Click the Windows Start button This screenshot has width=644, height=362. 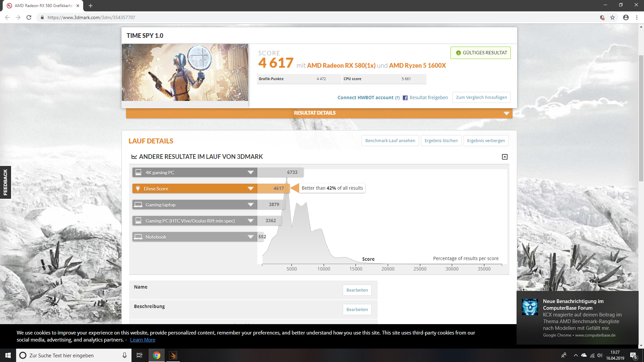pyautogui.click(x=8, y=355)
